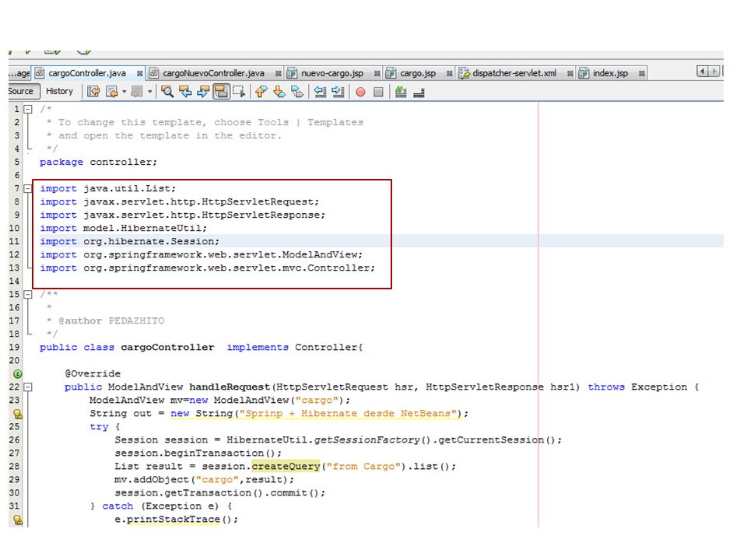
Task: Click the JSP file icon on nuevo-cargo.jsp tab
Action: point(292,73)
